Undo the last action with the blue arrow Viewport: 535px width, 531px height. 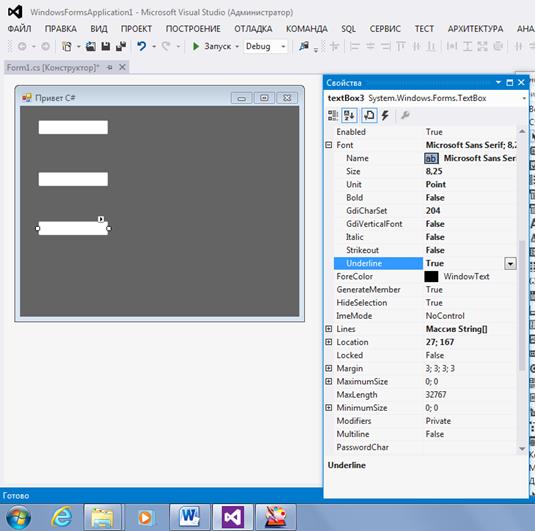pyautogui.click(x=141, y=46)
